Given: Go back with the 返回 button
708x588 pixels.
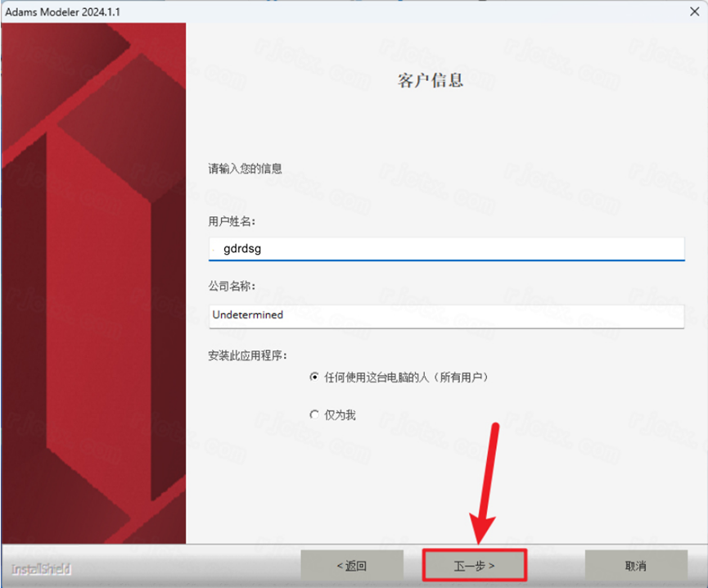Looking at the screenshot, I should click(352, 565).
